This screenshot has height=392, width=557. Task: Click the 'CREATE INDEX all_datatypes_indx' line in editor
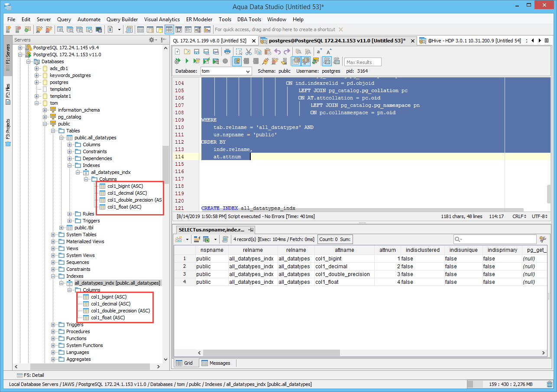(248, 208)
